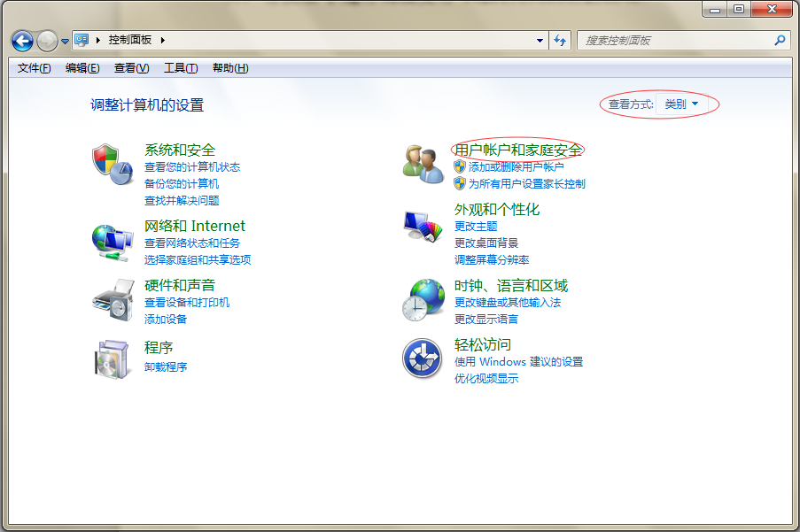Open the 文件(F) menu

(x=35, y=68)
